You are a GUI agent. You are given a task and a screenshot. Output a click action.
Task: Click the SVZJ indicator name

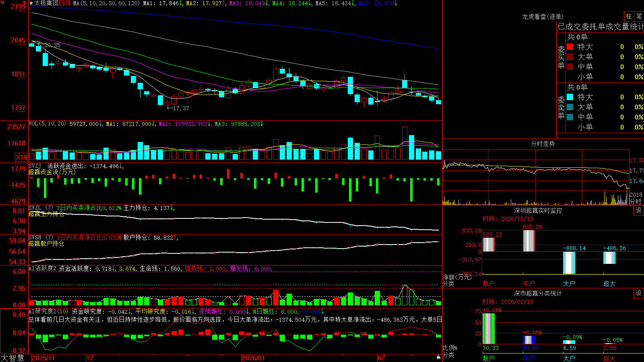tap(35, 166)
